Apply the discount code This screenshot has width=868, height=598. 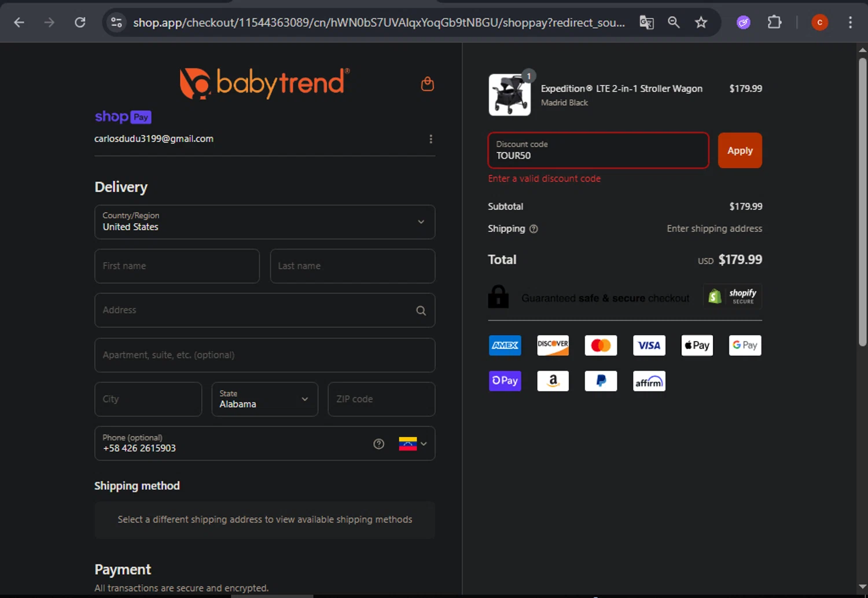(740, 150)
